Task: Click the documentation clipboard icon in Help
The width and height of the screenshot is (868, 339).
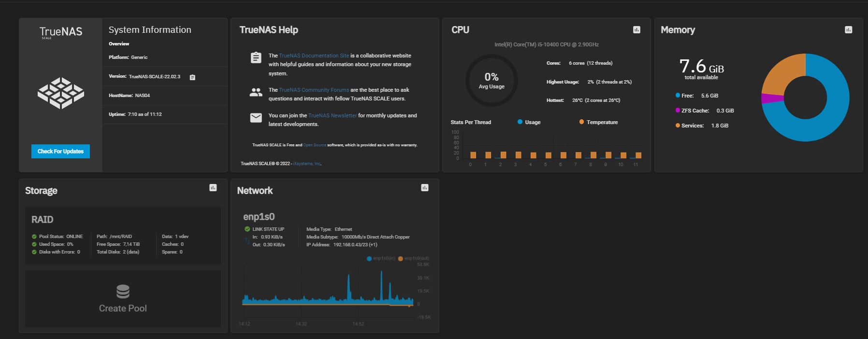Action: [x=256, y=57]
